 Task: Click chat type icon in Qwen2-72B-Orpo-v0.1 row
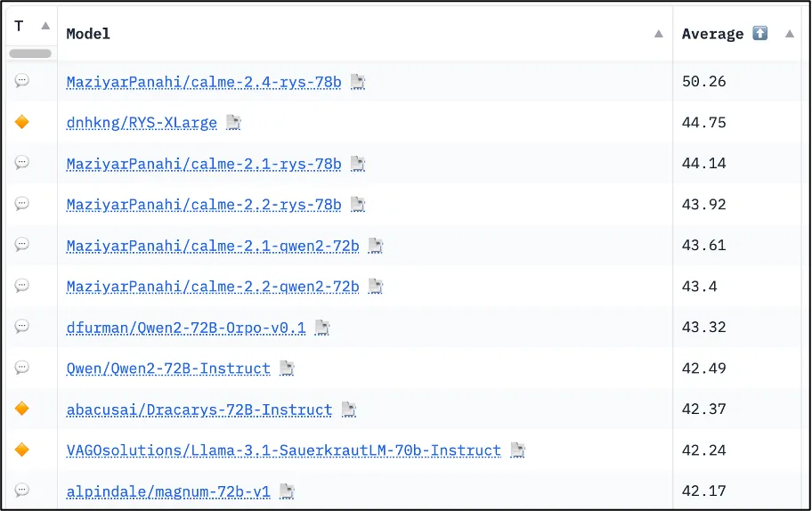21,326
